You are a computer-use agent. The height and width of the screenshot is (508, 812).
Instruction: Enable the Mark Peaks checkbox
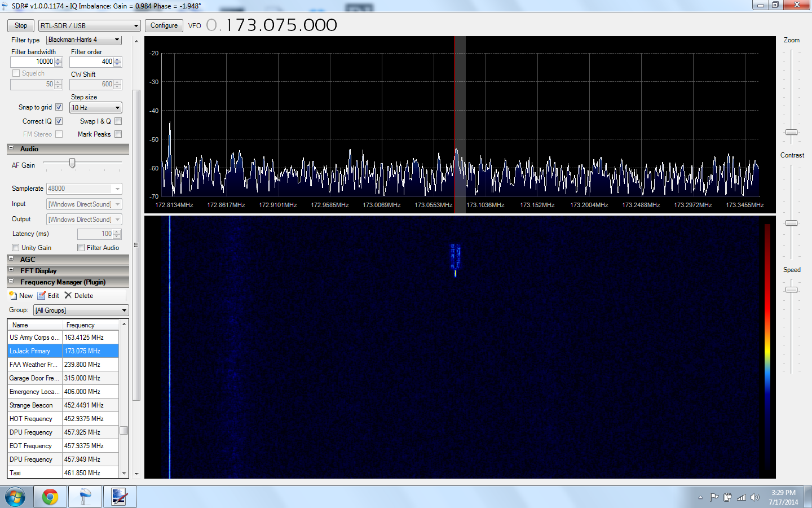(118, 134)
